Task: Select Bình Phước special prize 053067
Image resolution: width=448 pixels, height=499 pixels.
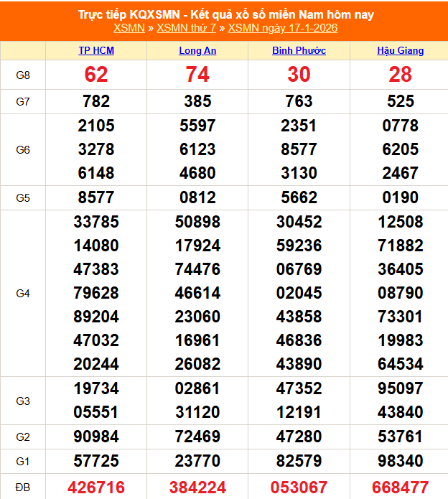Action: click(299, 488)
